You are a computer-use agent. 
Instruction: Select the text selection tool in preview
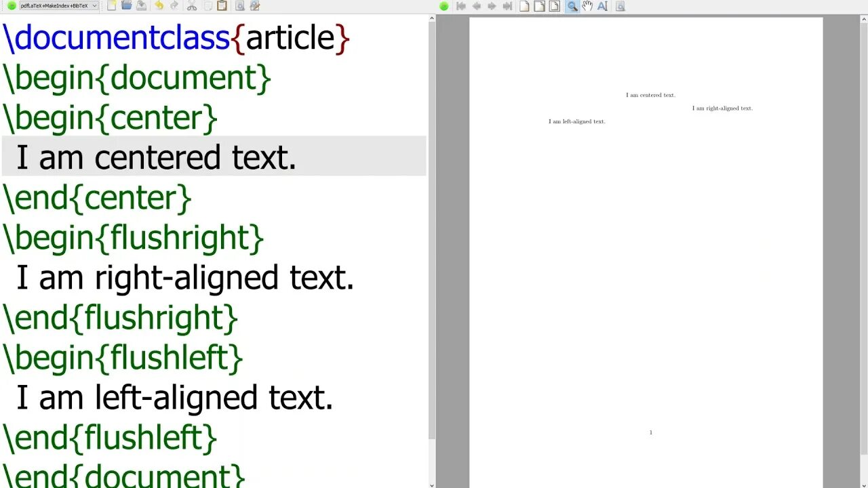coord(602,6)
